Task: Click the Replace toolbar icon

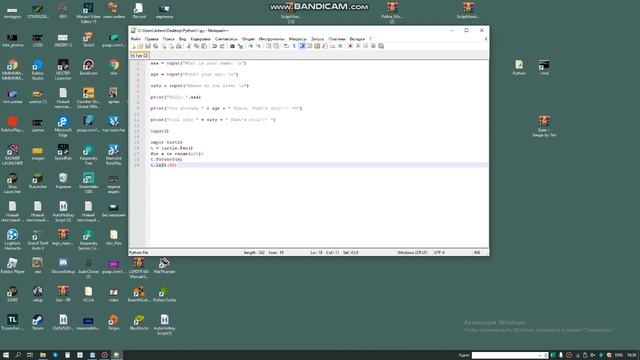Action: click(240, 46)
